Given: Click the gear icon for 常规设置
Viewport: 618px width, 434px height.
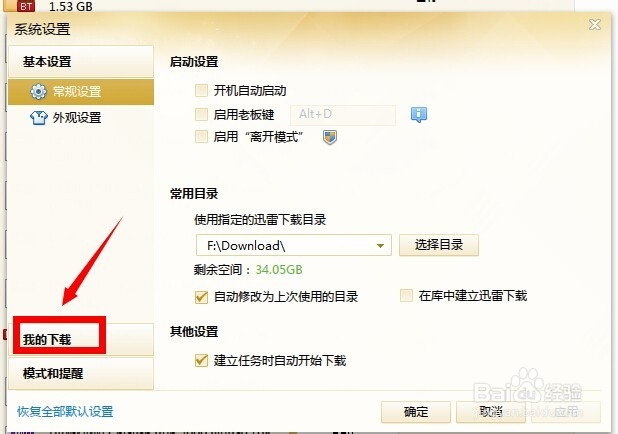Looking at the screenshot, I should (38, 91).
